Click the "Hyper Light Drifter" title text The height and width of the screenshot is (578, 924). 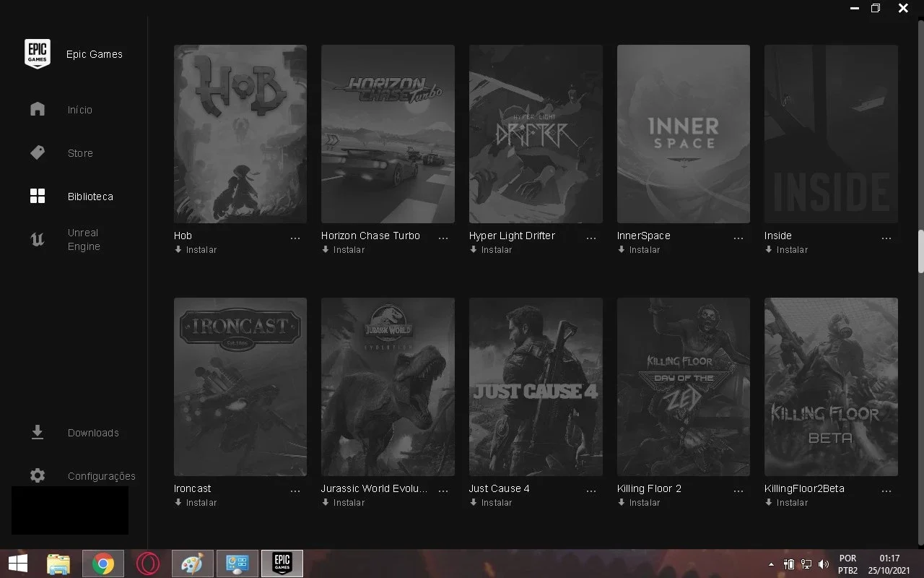click(x=512, y=236)
